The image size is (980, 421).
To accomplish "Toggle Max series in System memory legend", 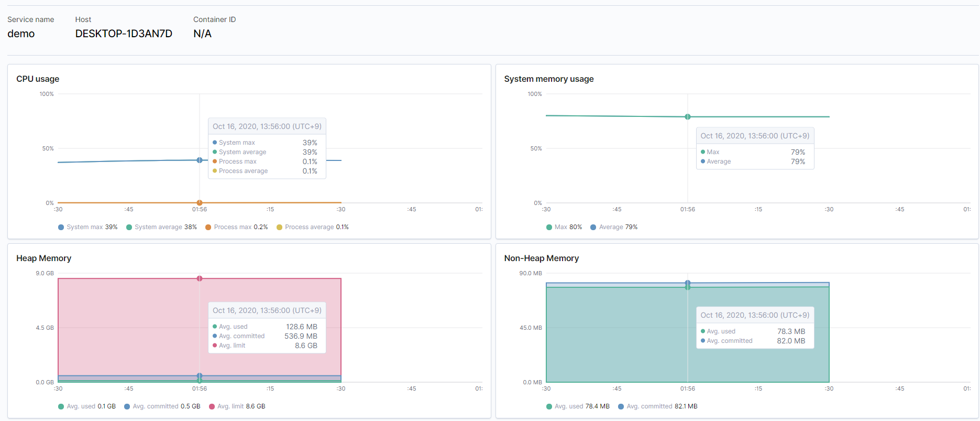I will [x=564, y=227].
